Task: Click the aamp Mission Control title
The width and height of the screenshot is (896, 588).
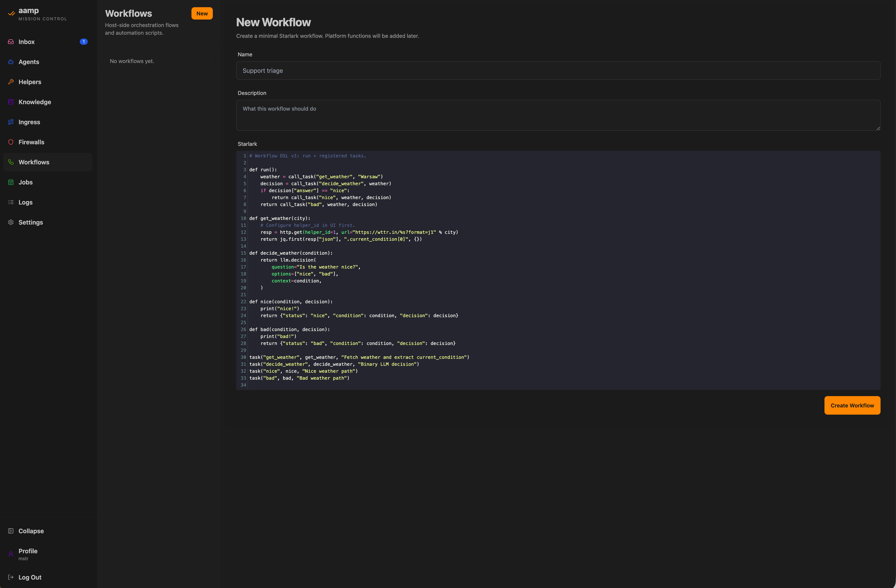Action: [42, 14]
